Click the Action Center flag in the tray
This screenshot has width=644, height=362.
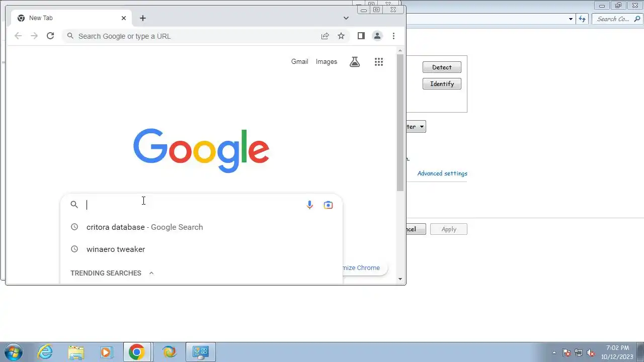566,352
